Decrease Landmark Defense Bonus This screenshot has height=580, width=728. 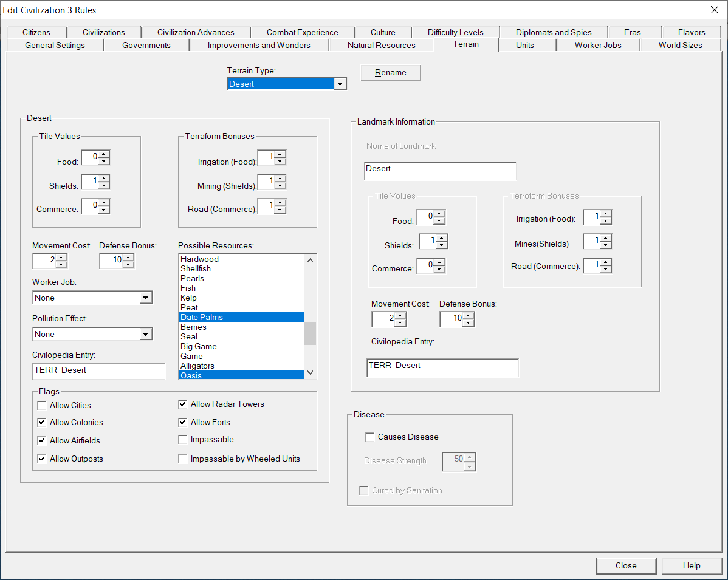(469, 323)
